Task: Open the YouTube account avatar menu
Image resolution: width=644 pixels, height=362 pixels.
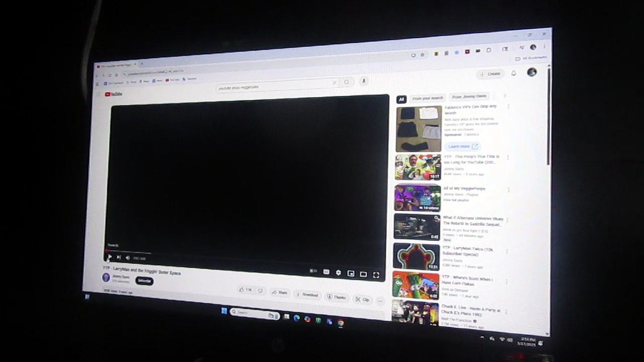Action: coord(532,72)
